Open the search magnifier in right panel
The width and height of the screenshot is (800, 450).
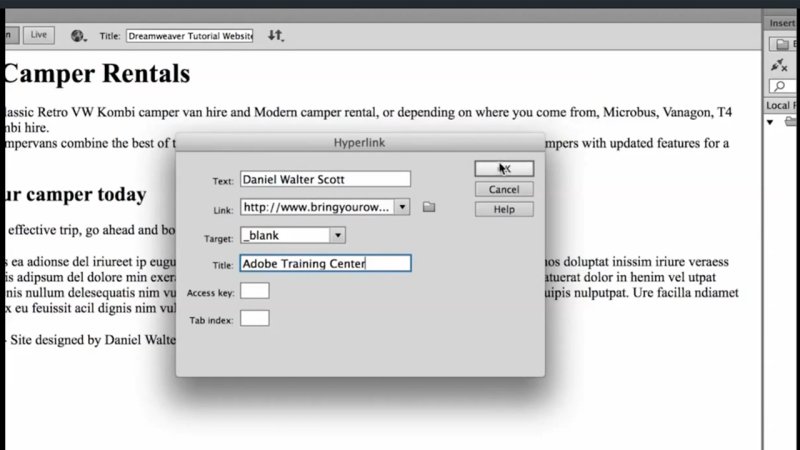coord(782,86)
